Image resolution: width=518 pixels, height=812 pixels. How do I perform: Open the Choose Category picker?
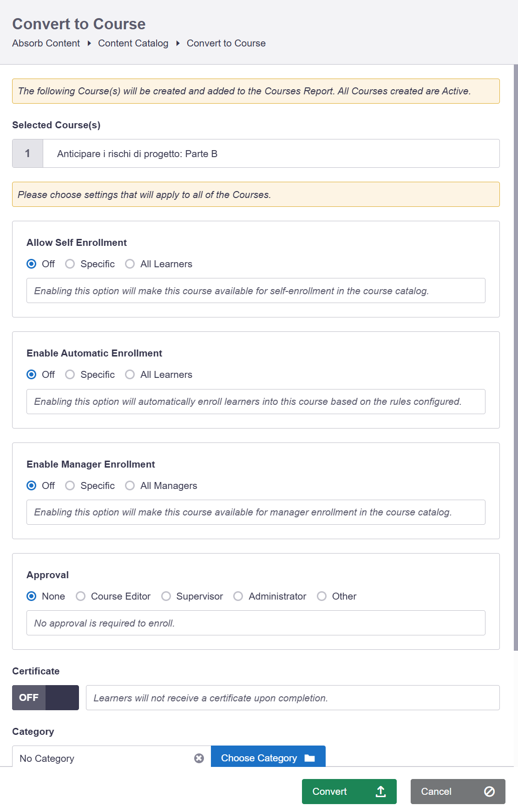(x=268, y=758)
